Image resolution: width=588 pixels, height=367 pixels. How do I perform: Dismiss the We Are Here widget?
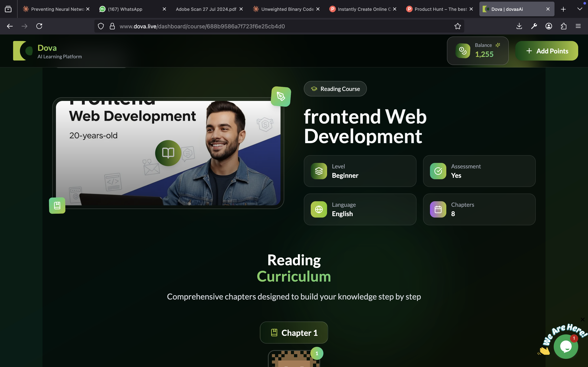pos(582,319)
